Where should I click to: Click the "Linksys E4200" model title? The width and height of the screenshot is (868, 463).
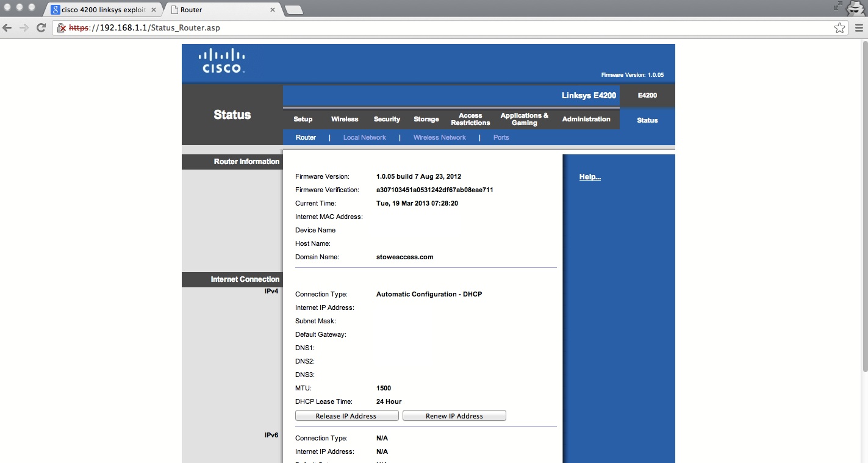[589, 95]
